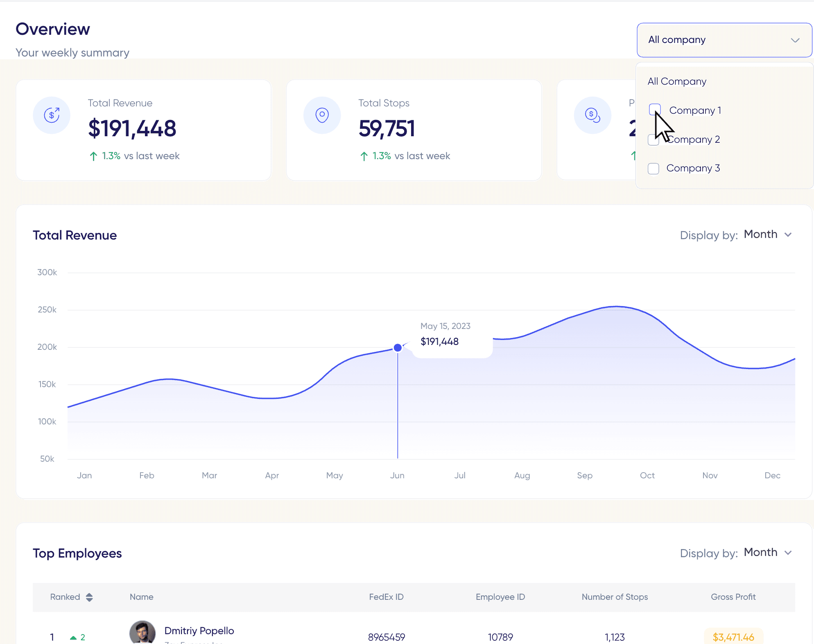Click the Total Revenue dollar icon
Image resolution: width=814 pixels, height=644 pixels.
pos(52,115)
